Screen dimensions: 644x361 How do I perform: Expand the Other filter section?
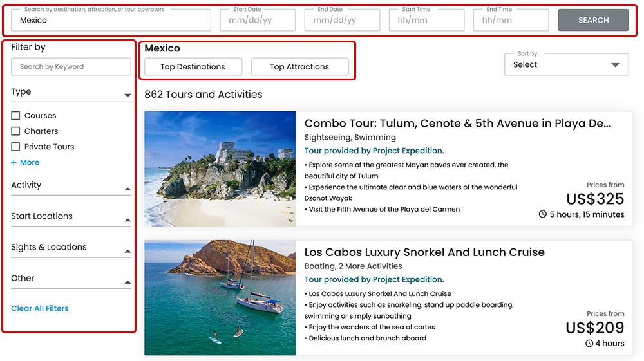coord(128,282)
